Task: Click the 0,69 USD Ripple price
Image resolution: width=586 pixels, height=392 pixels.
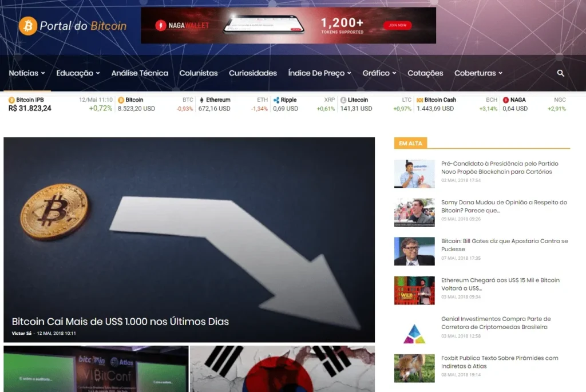Action: (x=286, y=109)
